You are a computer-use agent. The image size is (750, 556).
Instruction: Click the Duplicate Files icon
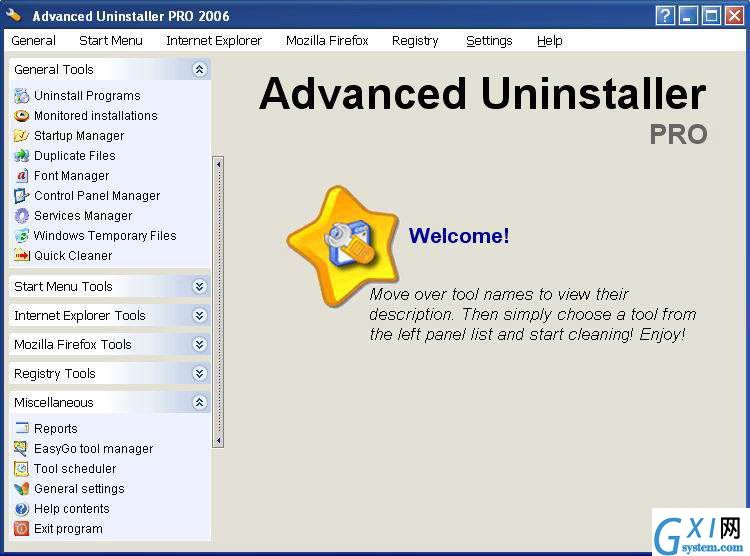(x=22, y=156)
